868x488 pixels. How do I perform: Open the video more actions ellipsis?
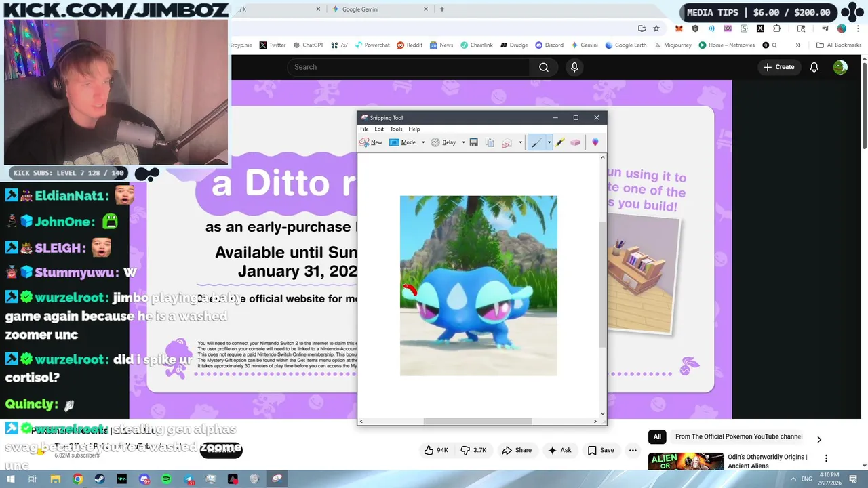click(x=633, y=450)
